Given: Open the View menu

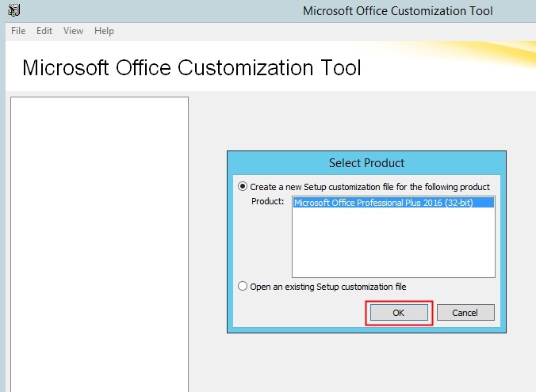Looking at the screenshot, I should 73,31.
